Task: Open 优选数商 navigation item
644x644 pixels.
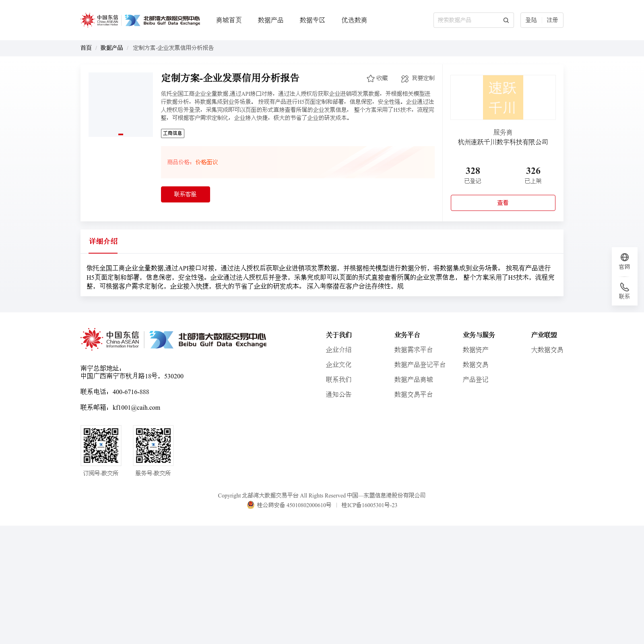Action: click(354, 20)
